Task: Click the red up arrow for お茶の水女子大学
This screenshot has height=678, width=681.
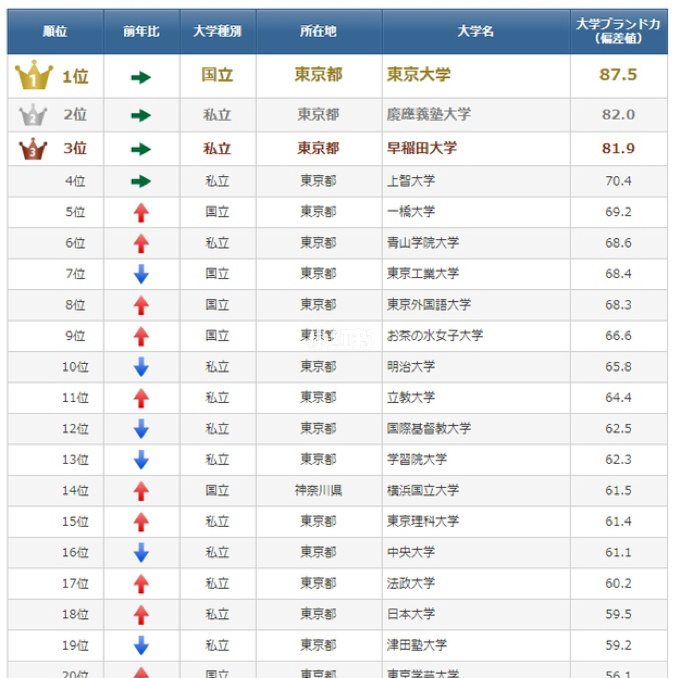Action: coord(141,337)
